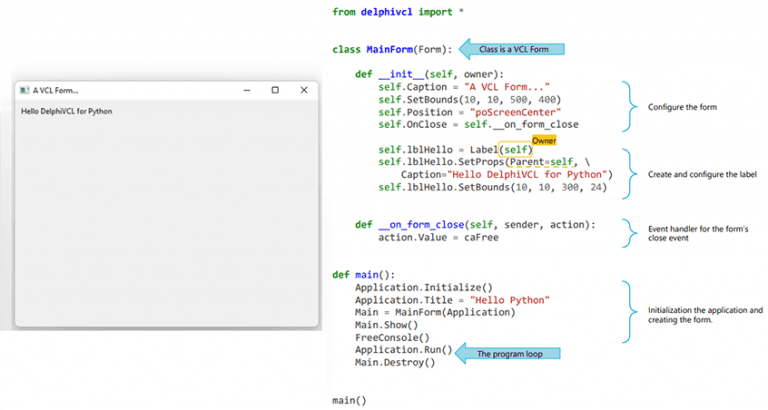Click the 'Main.Destroy()' code line
This screenshot has height=410, width=768.
(395, 362)
